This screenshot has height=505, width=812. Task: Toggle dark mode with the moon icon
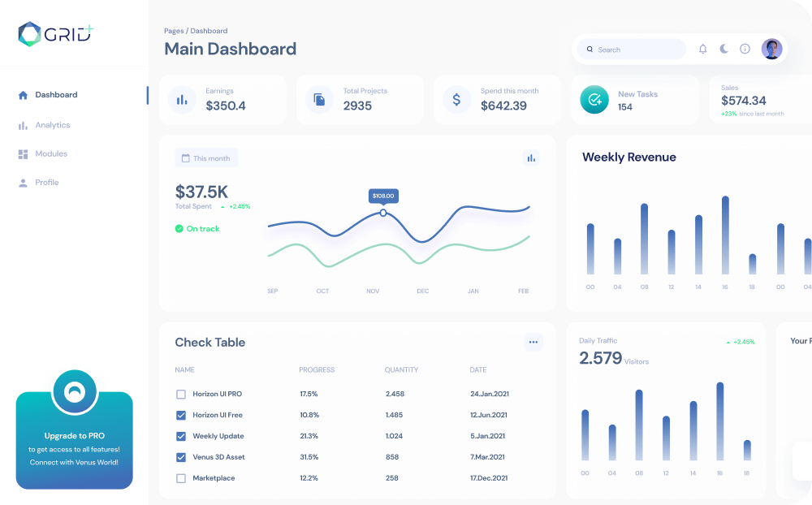724,50
